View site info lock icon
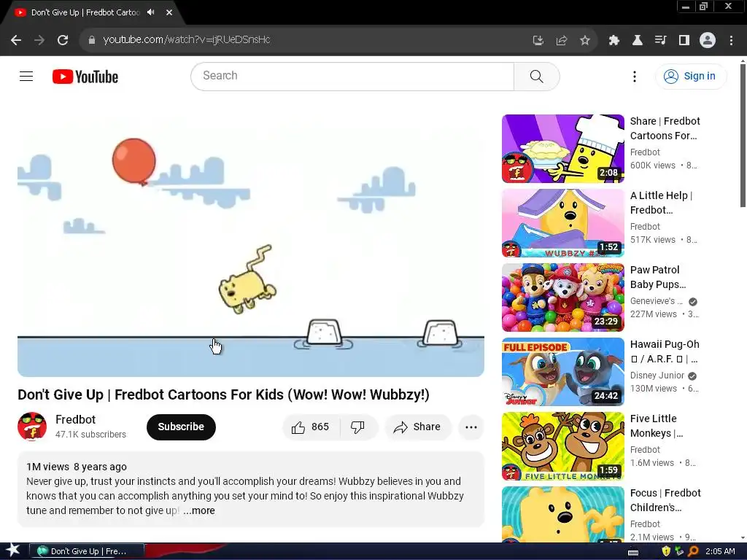The image size is (747, 560). pyautogui.click(x=91, y=40)
